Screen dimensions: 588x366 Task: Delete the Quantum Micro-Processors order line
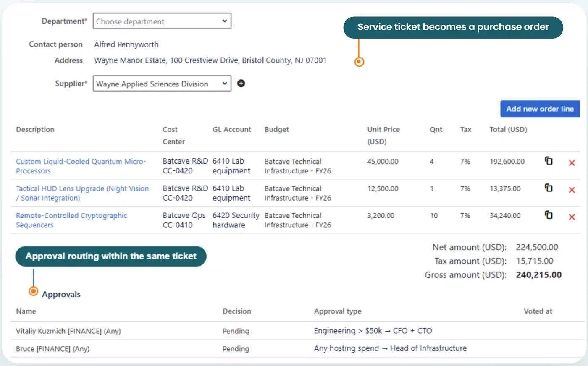coord(572,163)
